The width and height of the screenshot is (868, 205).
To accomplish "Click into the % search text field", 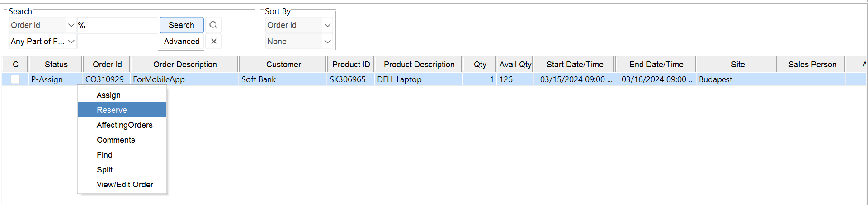I will [118, 25].
